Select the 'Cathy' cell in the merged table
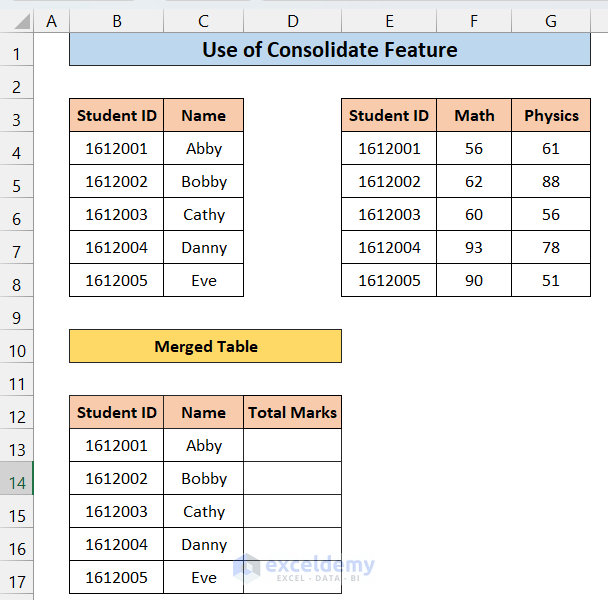The image size is (608, 600). point(204,511)
